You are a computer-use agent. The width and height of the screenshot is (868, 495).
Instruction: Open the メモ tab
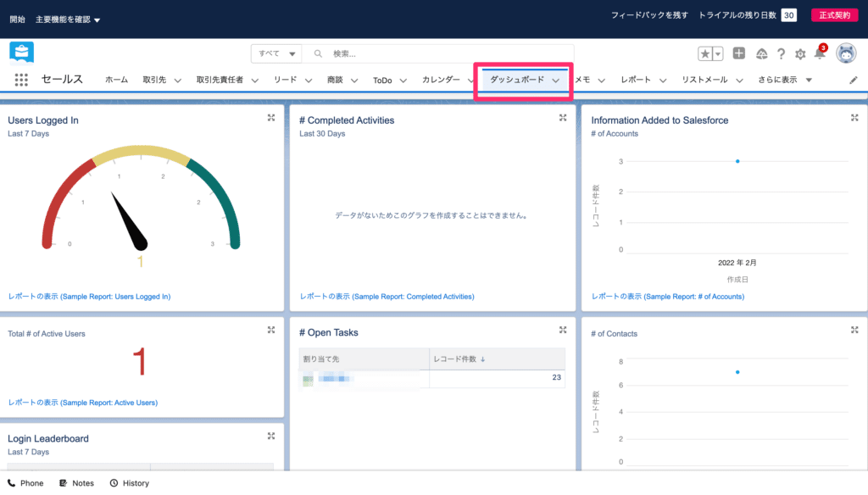click(x=582, y=80)
